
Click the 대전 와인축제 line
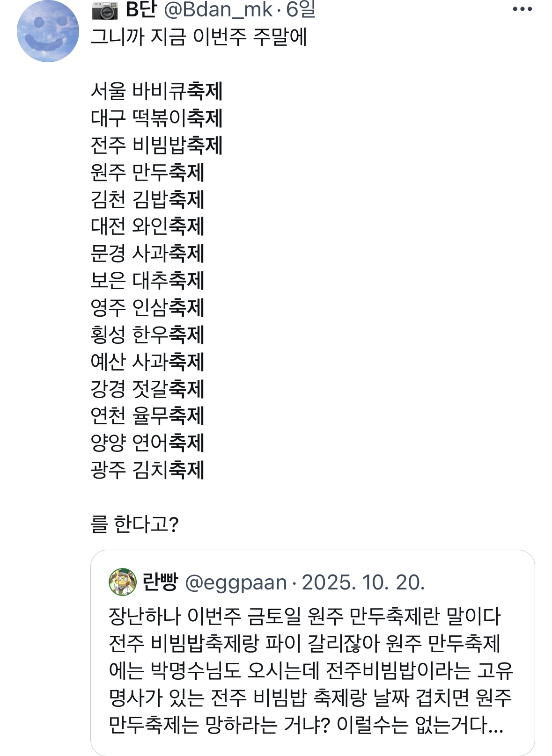pyautogui.click(x=147, y=226)
